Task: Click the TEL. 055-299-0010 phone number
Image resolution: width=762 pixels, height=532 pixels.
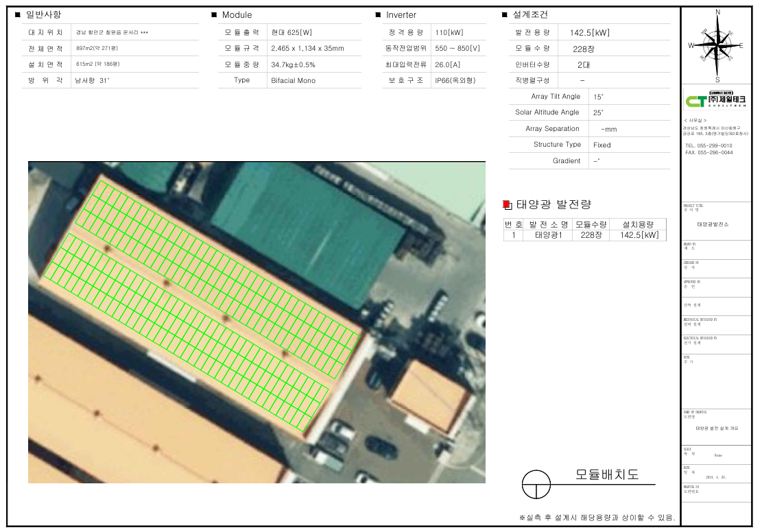Action: coord(709,146)
